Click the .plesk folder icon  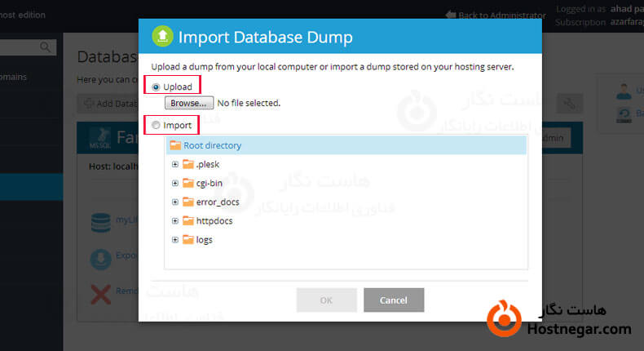click(x=188, y=164)
